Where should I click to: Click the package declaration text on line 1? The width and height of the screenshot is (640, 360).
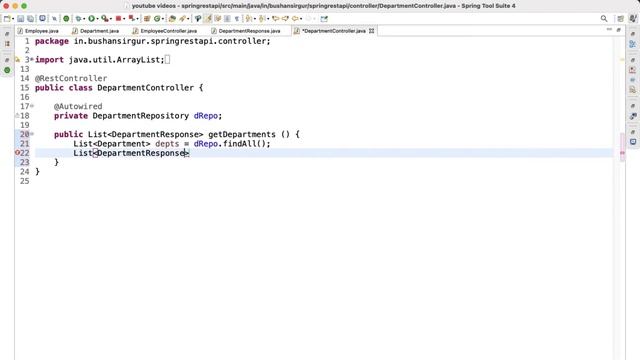153,41
